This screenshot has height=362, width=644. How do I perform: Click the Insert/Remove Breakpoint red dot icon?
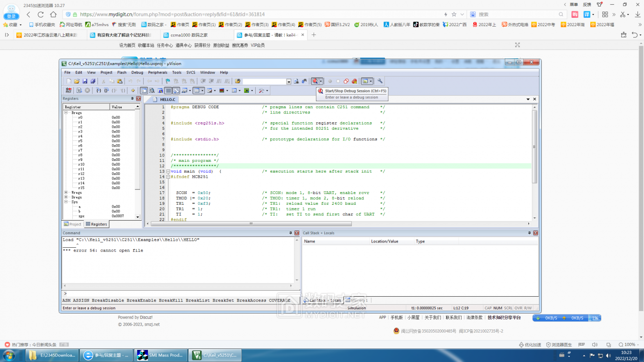coord(330,81)
